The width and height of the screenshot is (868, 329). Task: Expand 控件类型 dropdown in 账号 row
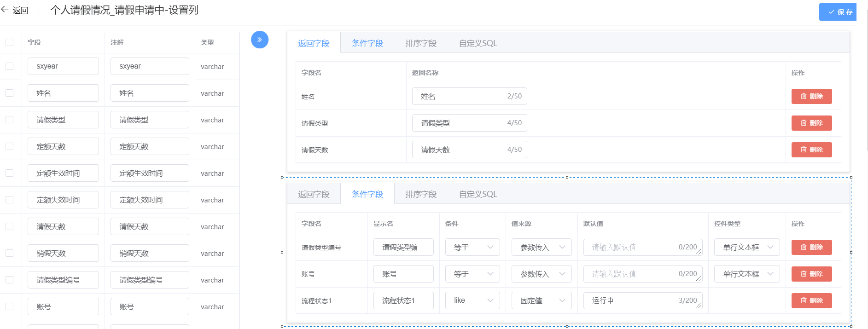(x=746, y=274)
